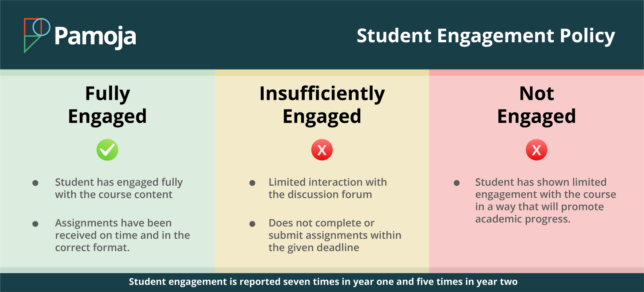Click the "Student Engagement Policy" title
The width and height of the screenshot is (644, 292).
point(486,36)
